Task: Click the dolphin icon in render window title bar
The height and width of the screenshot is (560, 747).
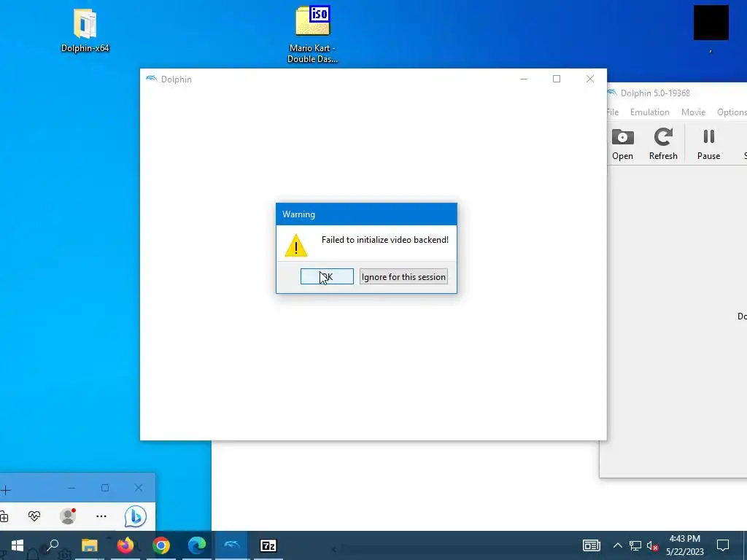Action: [152, 79]
